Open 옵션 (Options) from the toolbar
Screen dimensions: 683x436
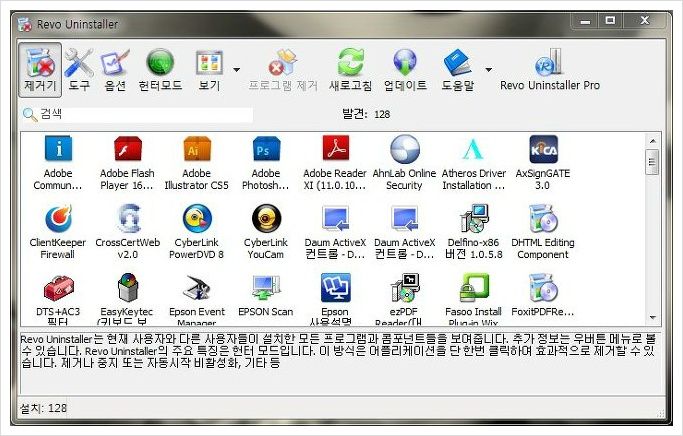pyautogui.click(x=115, y=70)
